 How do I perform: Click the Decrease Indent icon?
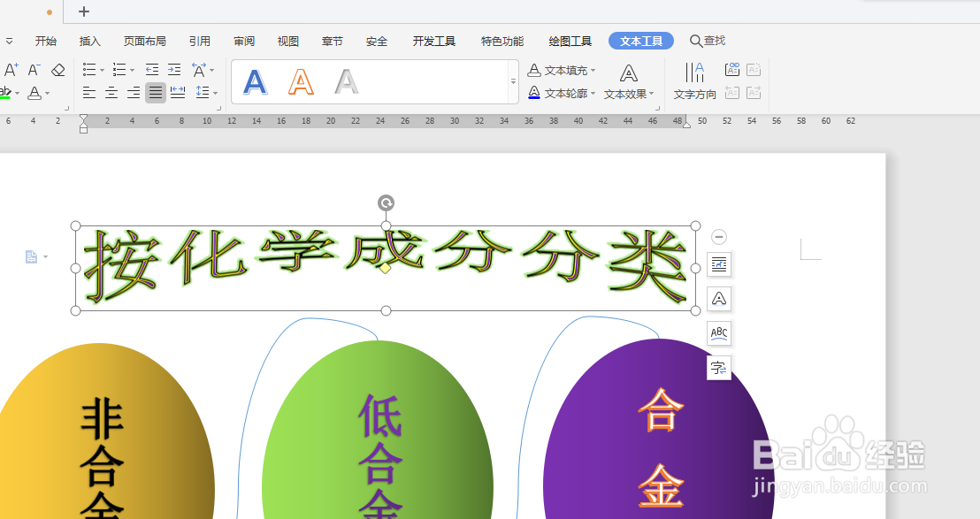pyautogui.click(x=152, y=70)
